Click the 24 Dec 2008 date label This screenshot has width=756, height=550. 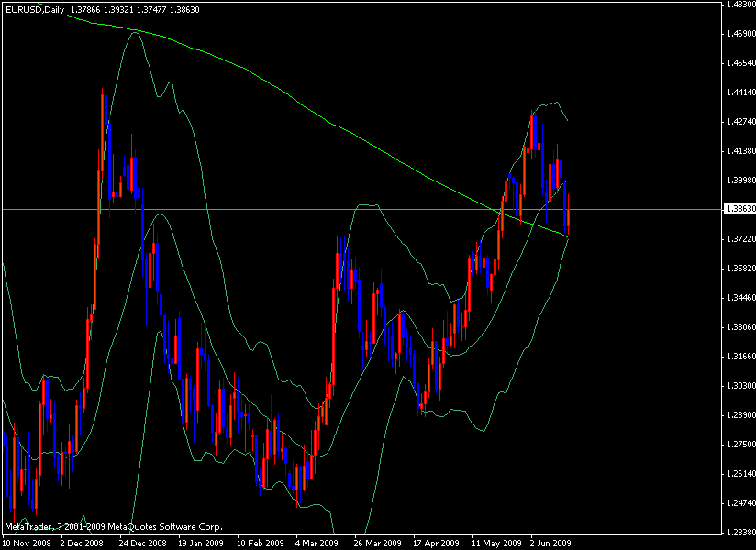coord(145,544)
